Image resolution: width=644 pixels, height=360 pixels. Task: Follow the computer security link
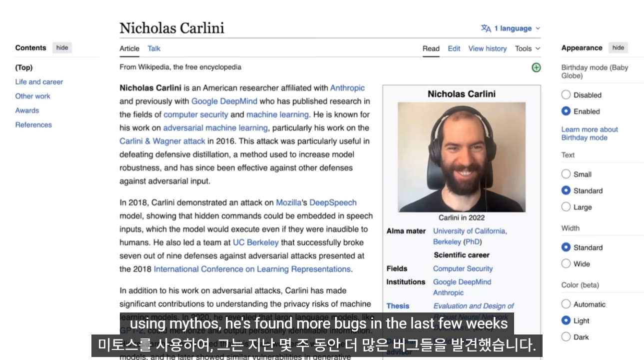pos(196,114)
